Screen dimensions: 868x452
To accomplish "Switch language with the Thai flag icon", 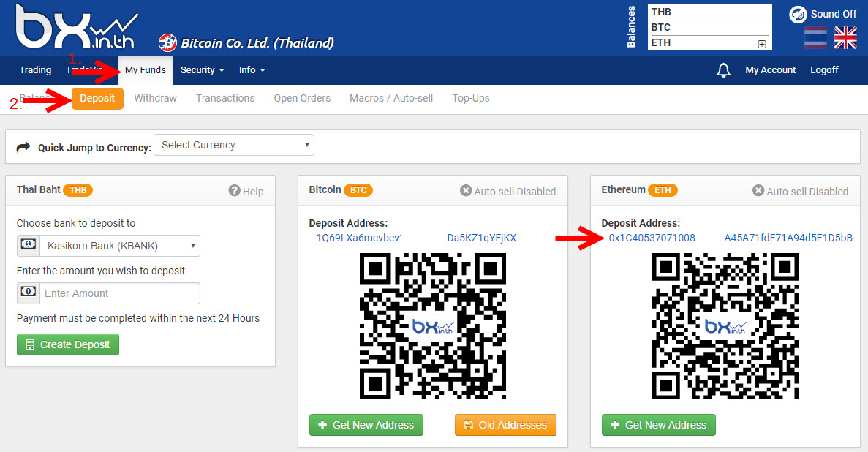I will 815,38.
